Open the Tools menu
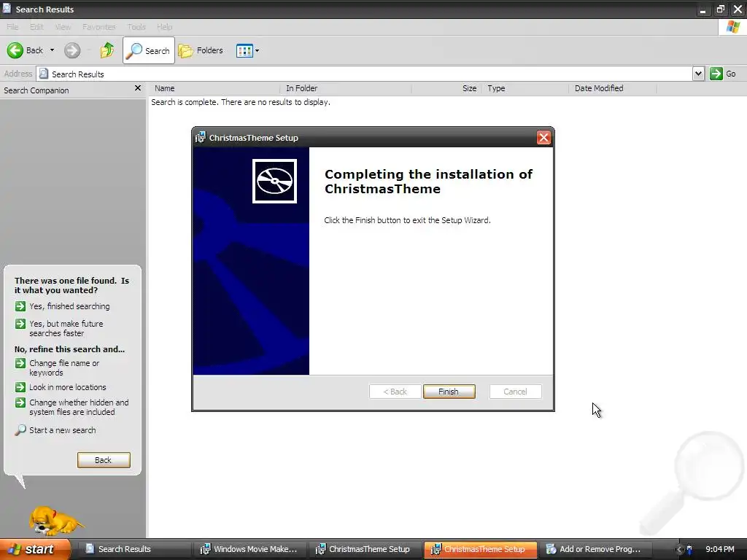 (136, 27)
